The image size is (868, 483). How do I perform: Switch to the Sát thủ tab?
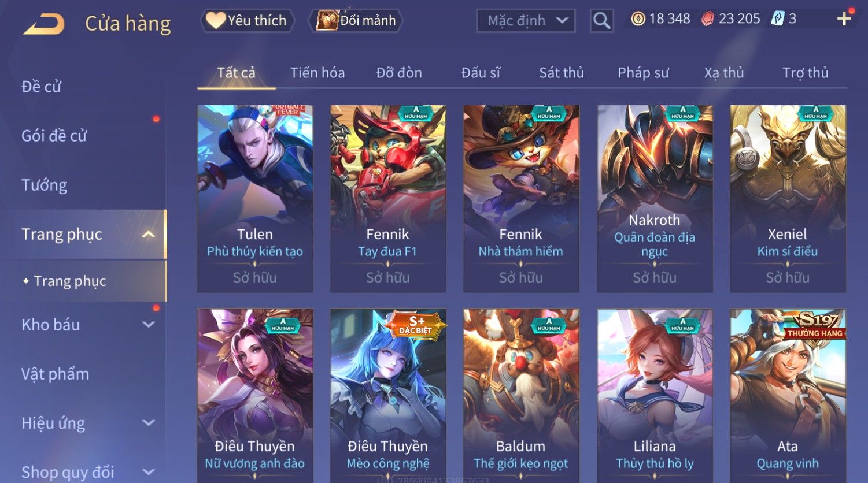[561, 73]
